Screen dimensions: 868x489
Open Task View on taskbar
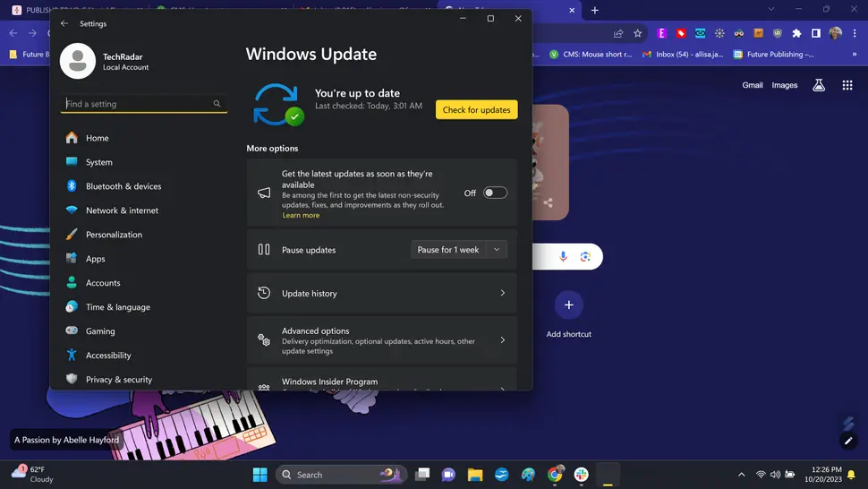point(422,475)
